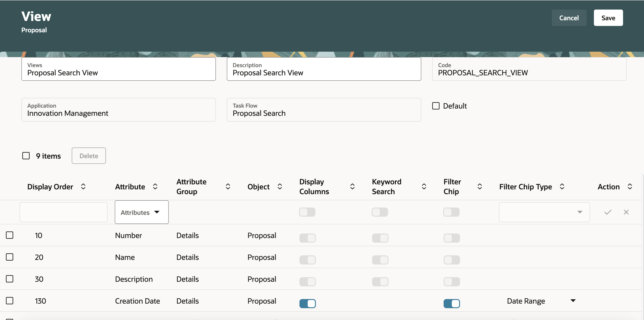Open empty Filter Chip Type dropdown

pyautogui.click(x=544, y=212)
